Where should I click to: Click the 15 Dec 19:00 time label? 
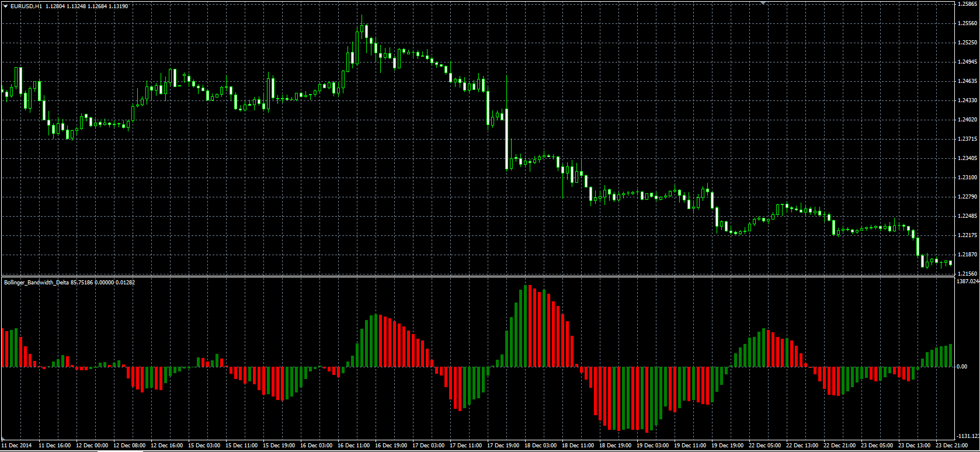(x=279, y=446)
